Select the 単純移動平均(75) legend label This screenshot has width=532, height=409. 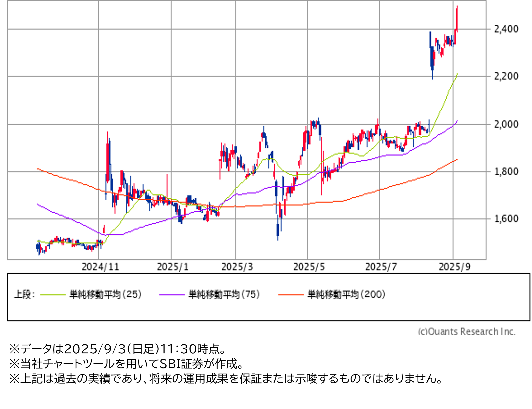tap(224, 294)
